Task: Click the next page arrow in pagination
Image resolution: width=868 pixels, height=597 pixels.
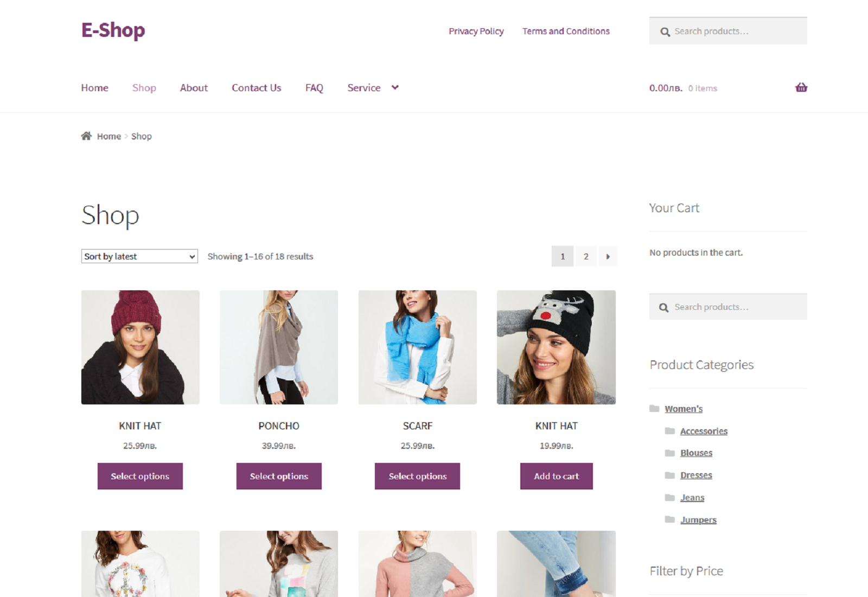Action: 608,257
